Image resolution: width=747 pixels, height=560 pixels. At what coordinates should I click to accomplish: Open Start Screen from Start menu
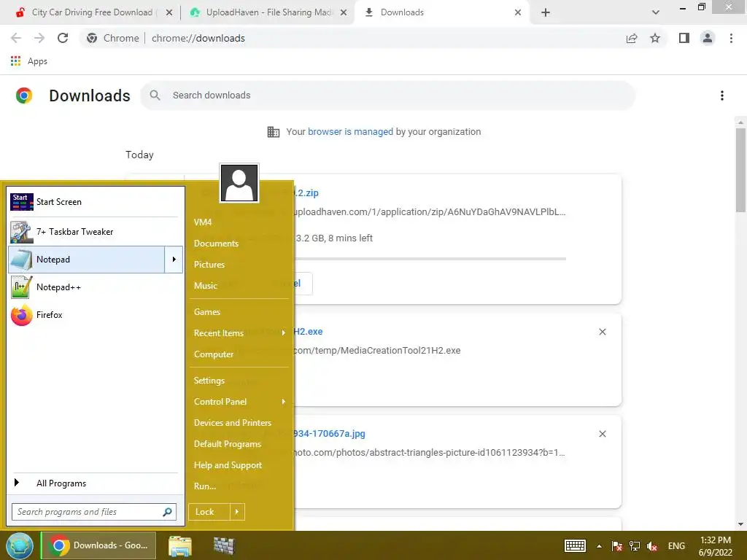point(96,202)
